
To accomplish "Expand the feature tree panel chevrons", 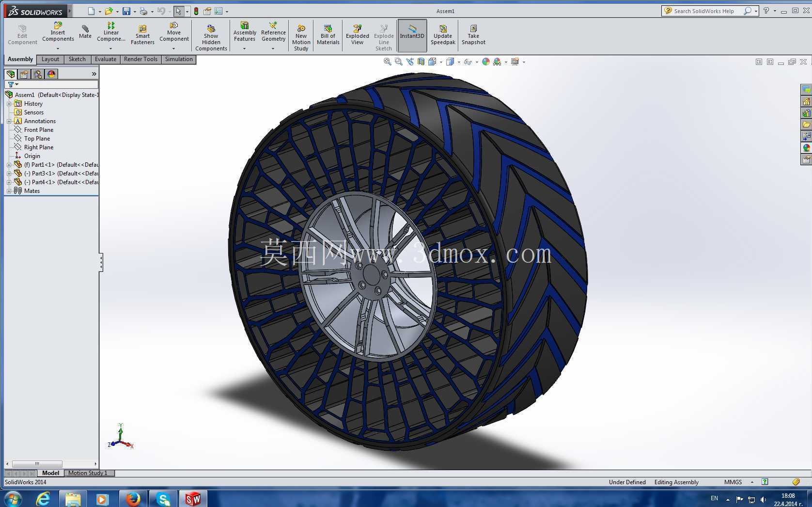I will click(x=94, y=74).
